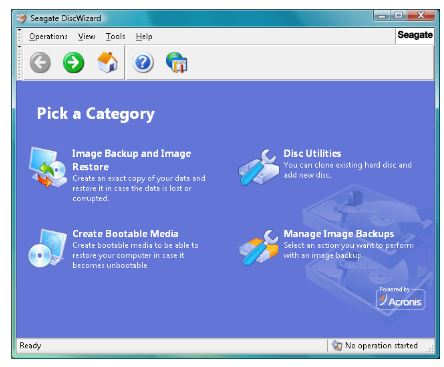Click 'Create bootable media to be able' description

(135, 255)
